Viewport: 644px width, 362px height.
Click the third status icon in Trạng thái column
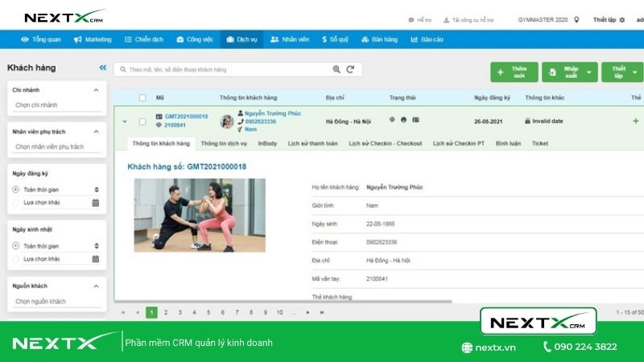pos(415,119)
